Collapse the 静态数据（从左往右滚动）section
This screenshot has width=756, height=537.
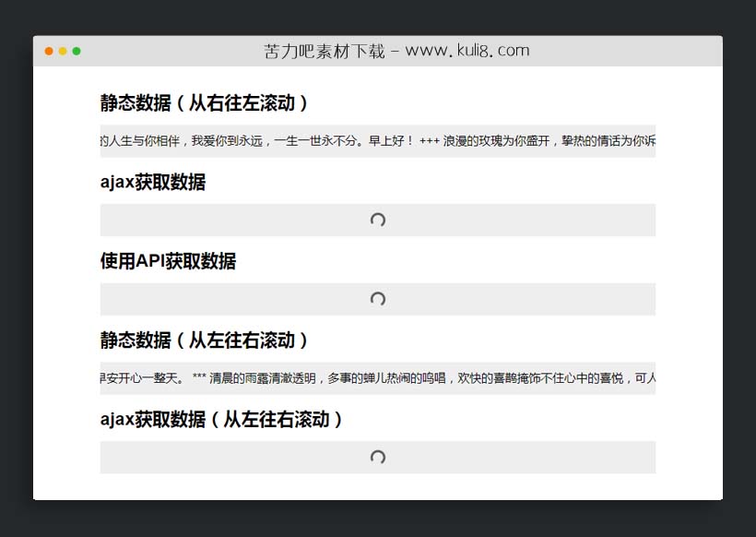coord(204,340)
